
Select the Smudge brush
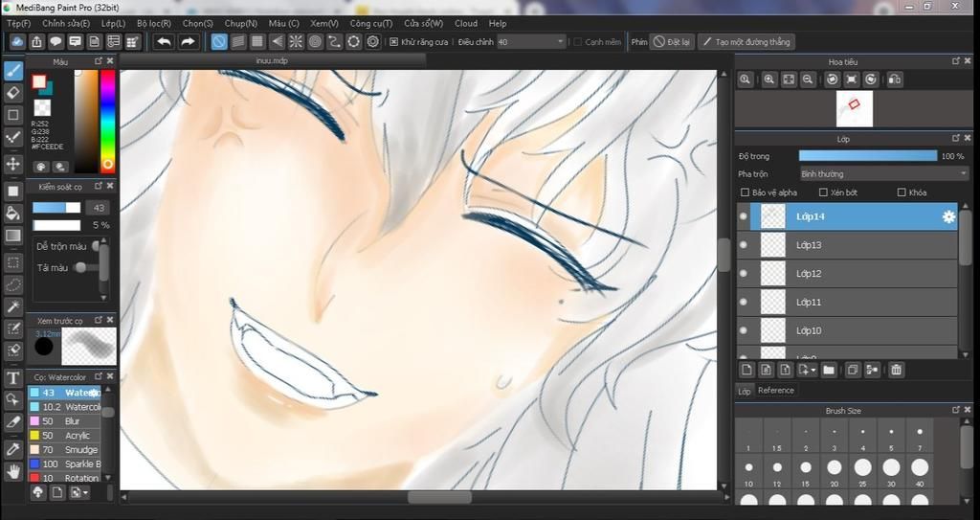tap(64, 450)
